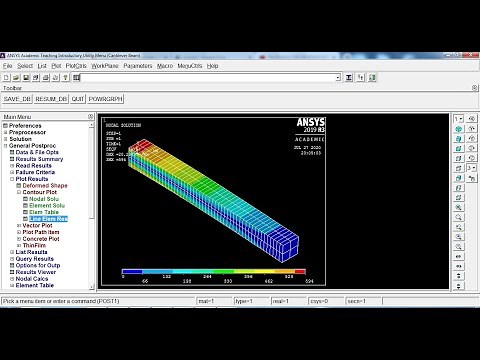Click the Main Menu scrollbar up arrow
This screenshot has width=480, height=360.
coord(92,125)
